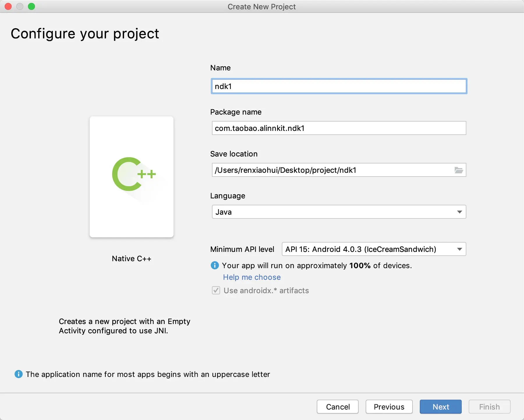
Task: Expand the Minimum API level combo box
Action: click(x=374, y=249)
